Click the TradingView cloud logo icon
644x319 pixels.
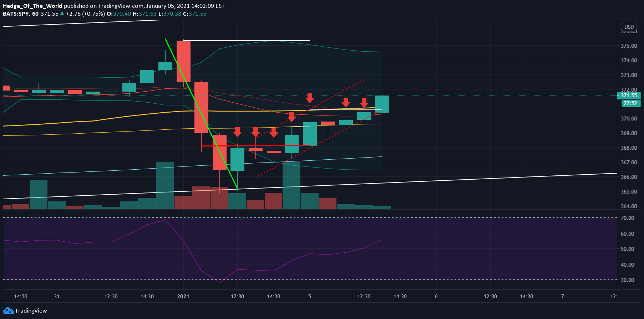pos(9,311)
